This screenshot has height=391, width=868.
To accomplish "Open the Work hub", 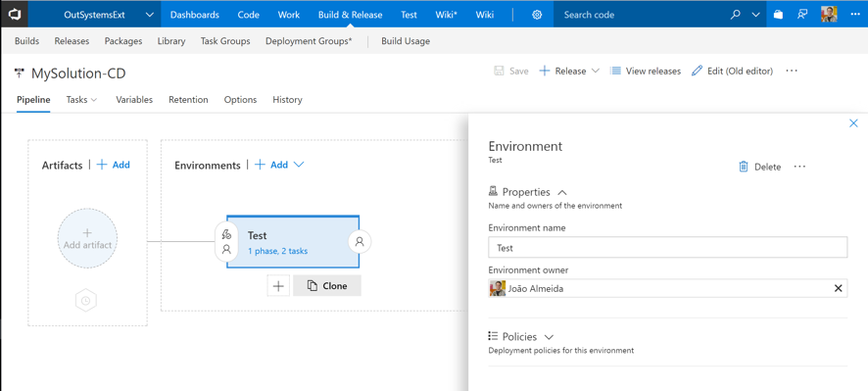I will [x=289, y=15].
